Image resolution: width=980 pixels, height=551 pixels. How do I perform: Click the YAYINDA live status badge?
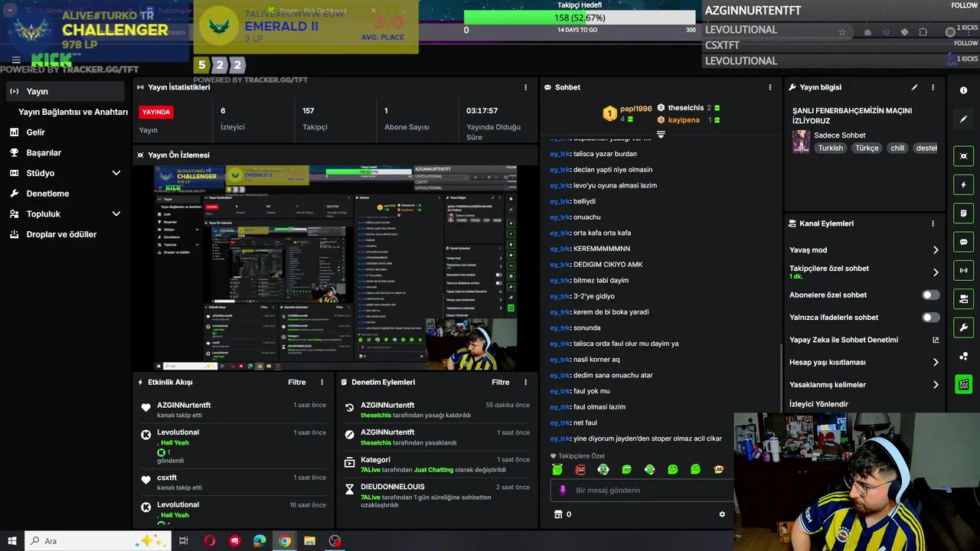[156, 112]
